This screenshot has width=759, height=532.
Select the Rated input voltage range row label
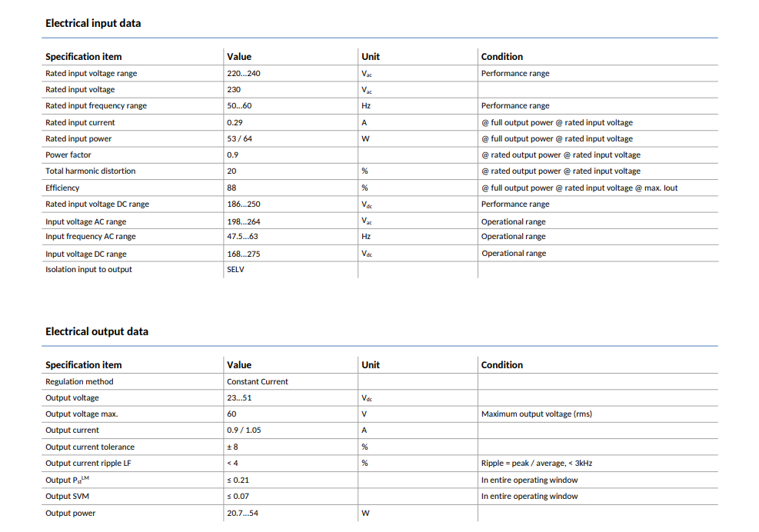coord(91,73)
